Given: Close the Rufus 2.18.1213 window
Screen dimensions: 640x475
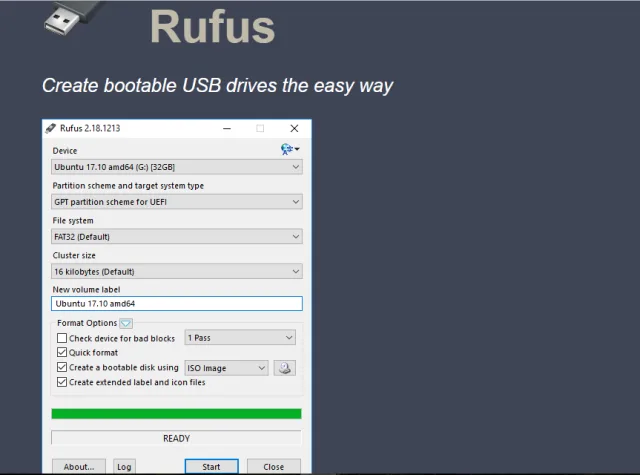Looking at the screenshot, I should coord(294,129).
